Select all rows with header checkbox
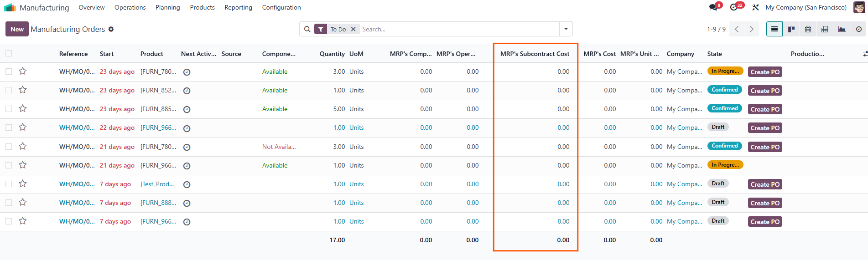This screenshot has width=868, height=260. coord(9,54)
